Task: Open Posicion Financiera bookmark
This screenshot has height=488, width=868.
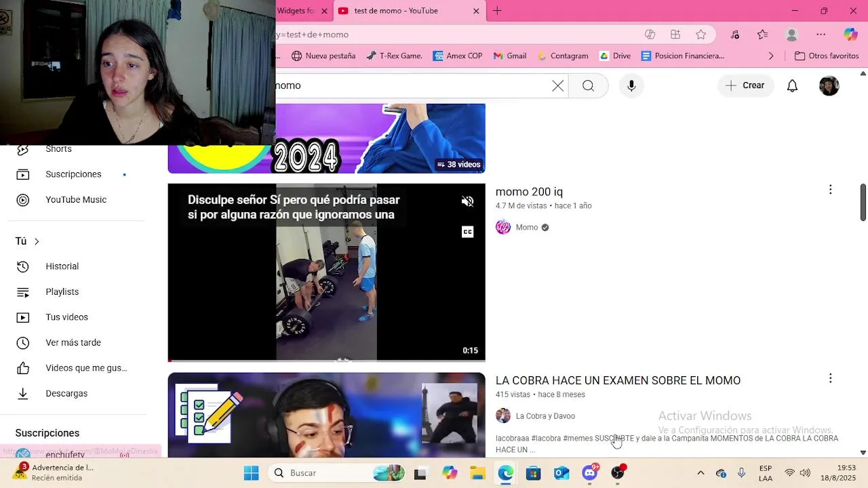Action: click(x=683, y=56)
